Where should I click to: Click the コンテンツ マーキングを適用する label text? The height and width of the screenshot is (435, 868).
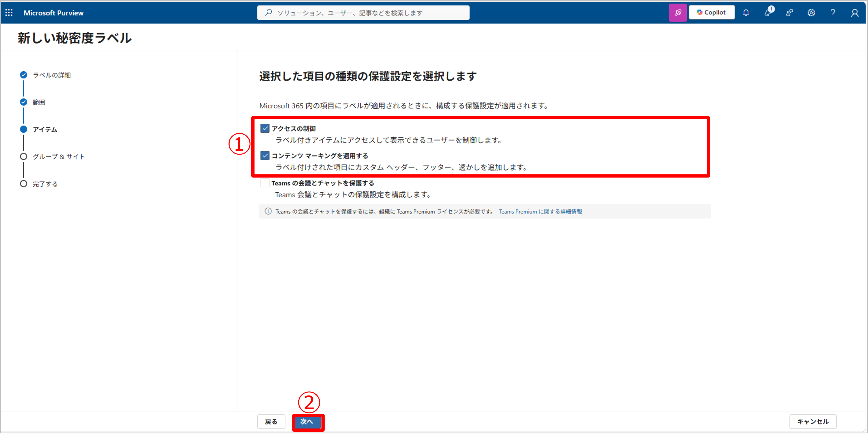pyautogui.click(x=320, y=156)
